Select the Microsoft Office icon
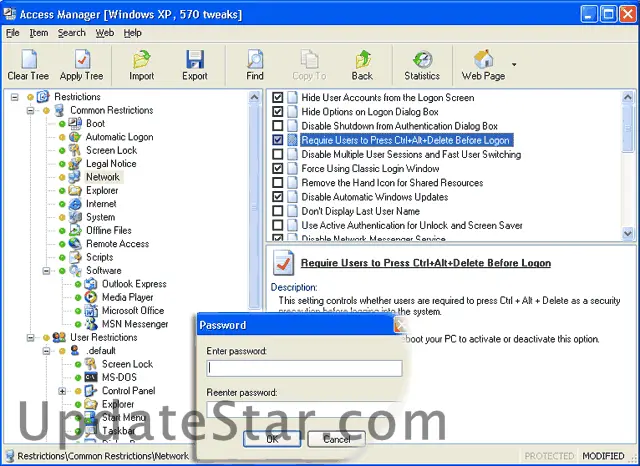This screenshot has height=466, width=640. coord(91,311)
